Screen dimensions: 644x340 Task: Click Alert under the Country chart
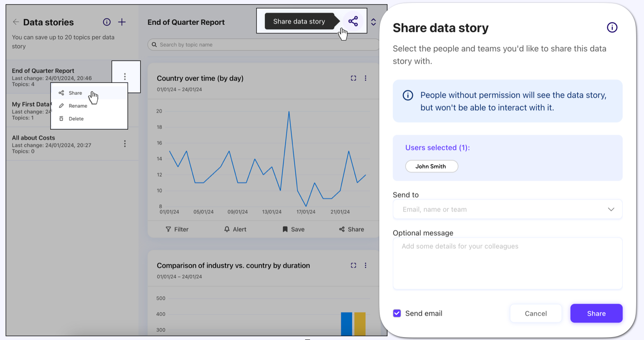(235, 229)
